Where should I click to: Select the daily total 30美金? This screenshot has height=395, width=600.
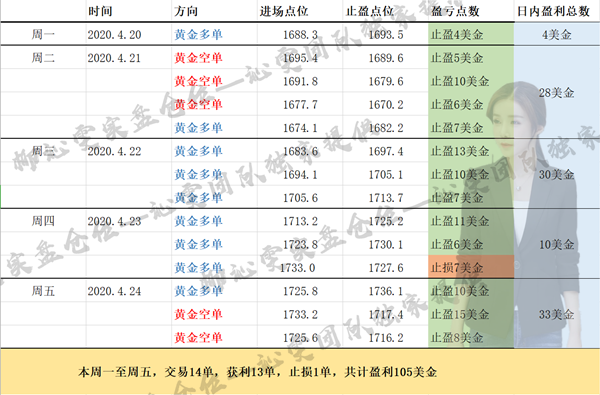(556, 175)
